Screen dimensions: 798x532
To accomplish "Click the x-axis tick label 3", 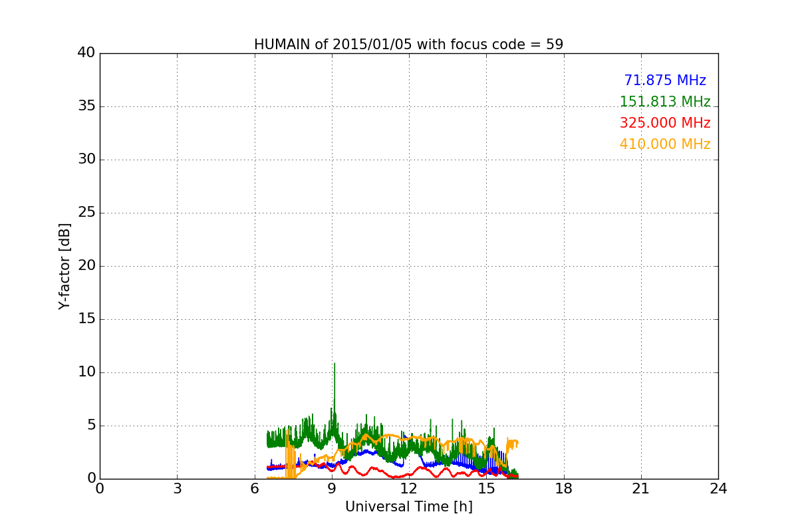I will pyautogui.click(x=177, y=488).
